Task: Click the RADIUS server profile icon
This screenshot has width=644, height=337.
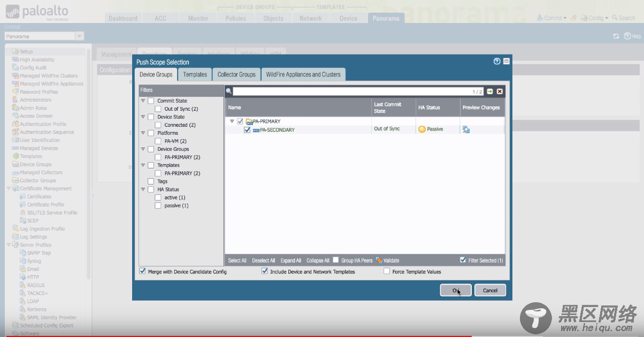Action: (22, 285)
